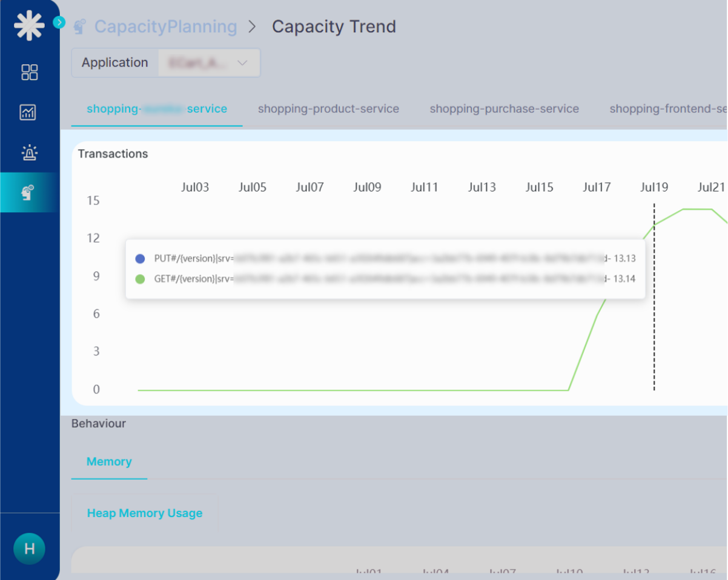Click the Heap Memory Usage button
728x580 pixels.
pos(145,513)
